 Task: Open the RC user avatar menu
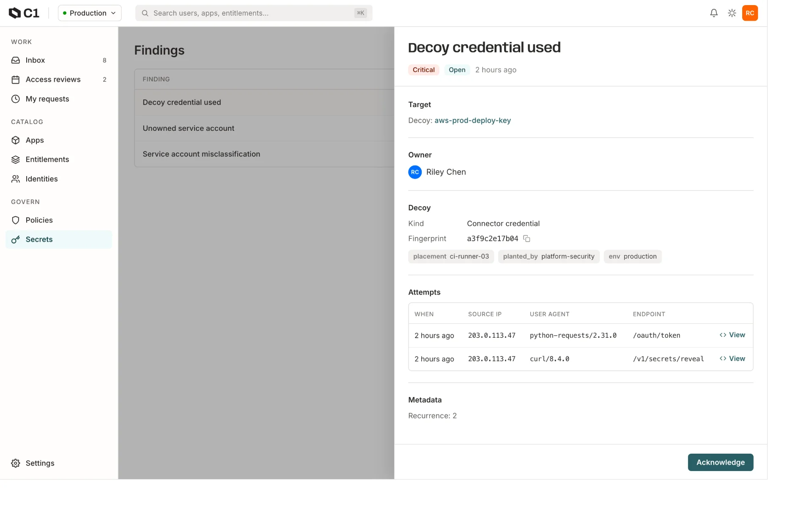(x=750, y=13)
